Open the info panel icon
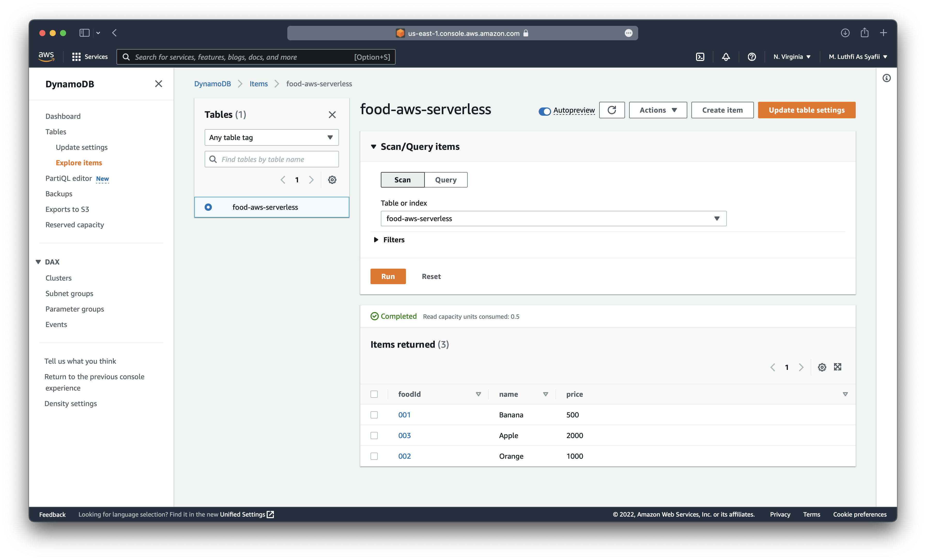This screenshot has width=926, height=560. [x=886, y=78]
